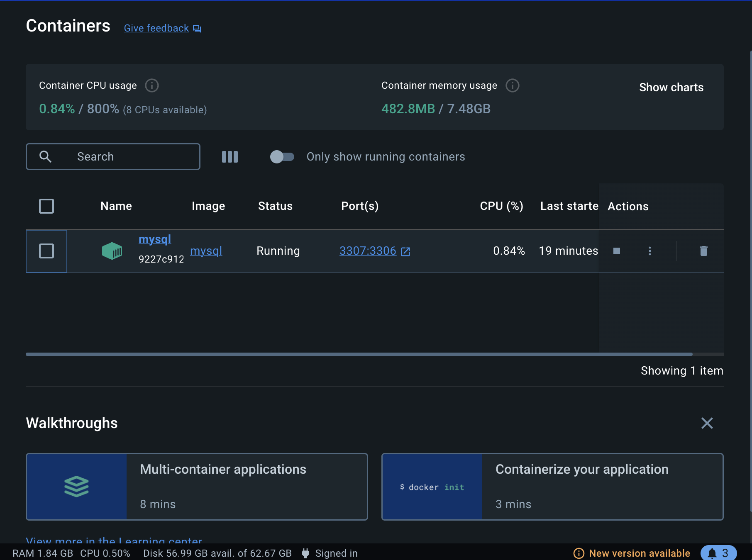752x560 pixels.
Task: Check the select-all containers checkbox
Action: pos(46,206)
